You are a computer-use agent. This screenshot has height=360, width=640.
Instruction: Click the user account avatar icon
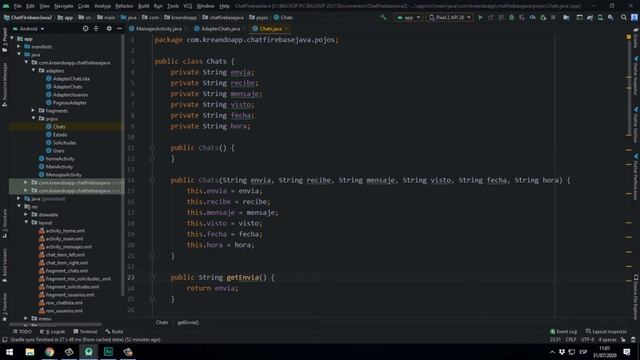pos(634,18)
